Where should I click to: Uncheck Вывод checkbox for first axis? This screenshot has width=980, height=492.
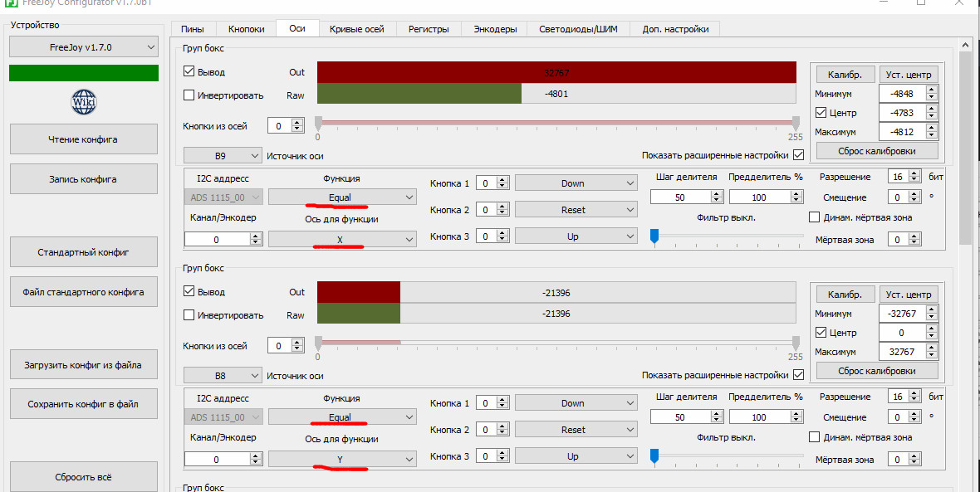[189, 72]
